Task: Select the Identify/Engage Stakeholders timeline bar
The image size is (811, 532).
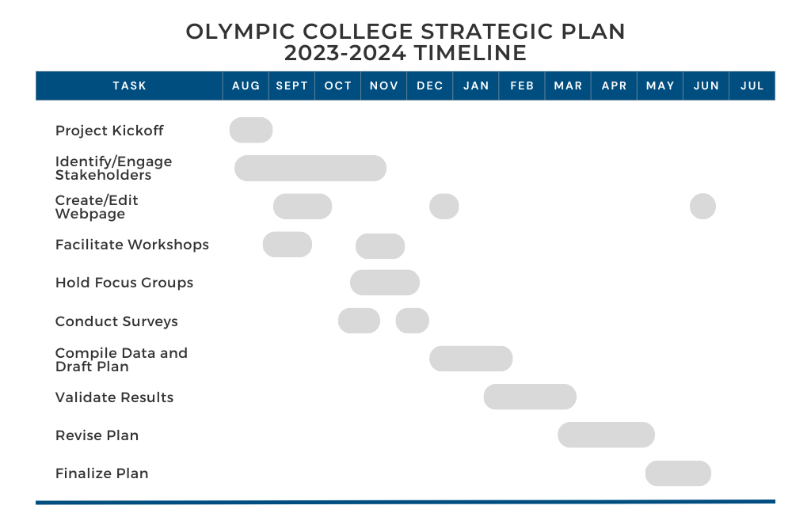Action: click(310, 168)
